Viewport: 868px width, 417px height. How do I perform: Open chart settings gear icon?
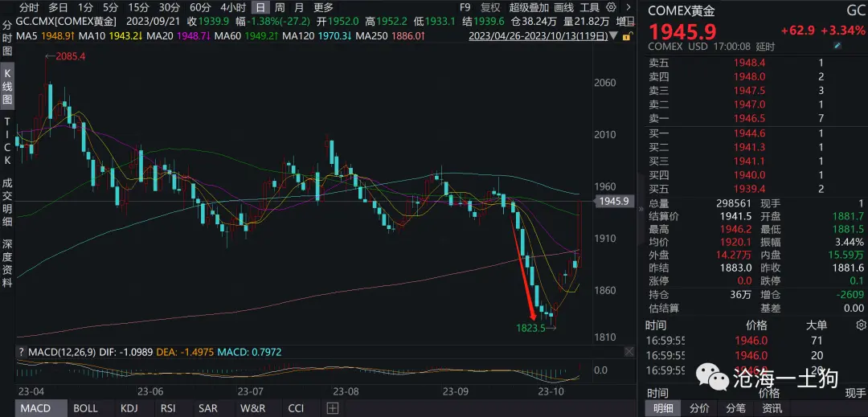pyautogui.click(x=612, y=8)
